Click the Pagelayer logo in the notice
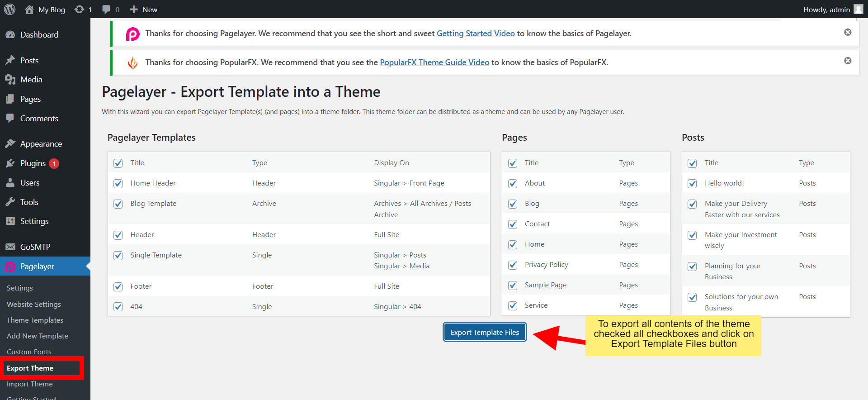868x400 pixels. click(x=132, y=34)
